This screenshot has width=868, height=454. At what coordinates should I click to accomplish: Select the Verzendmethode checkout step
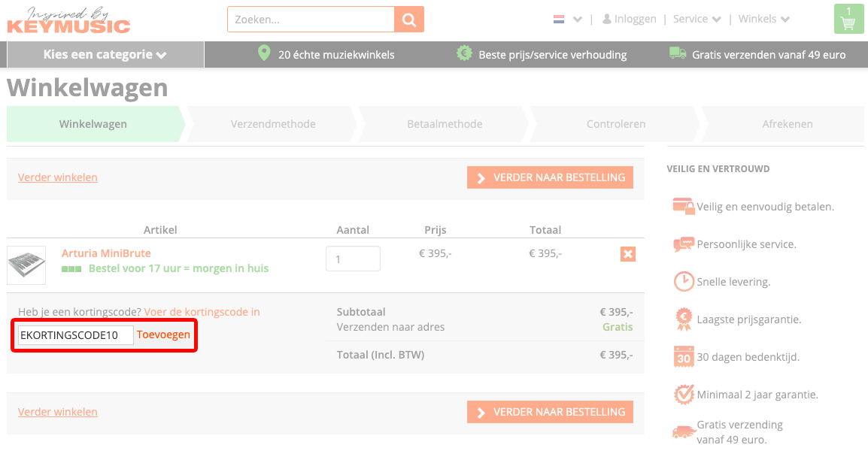point(273,124)
